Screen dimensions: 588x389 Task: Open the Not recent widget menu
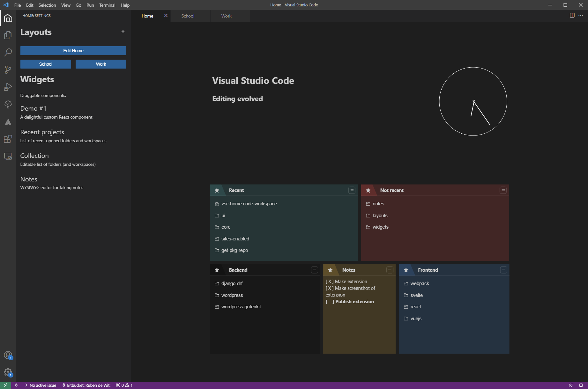[x=503, y=190]
